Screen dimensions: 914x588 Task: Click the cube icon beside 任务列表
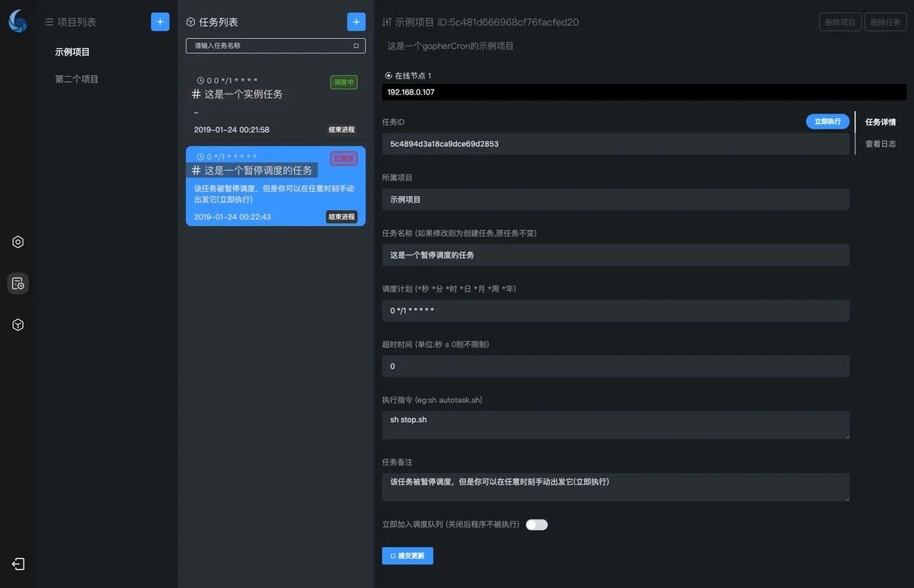[x=190, y=23]
